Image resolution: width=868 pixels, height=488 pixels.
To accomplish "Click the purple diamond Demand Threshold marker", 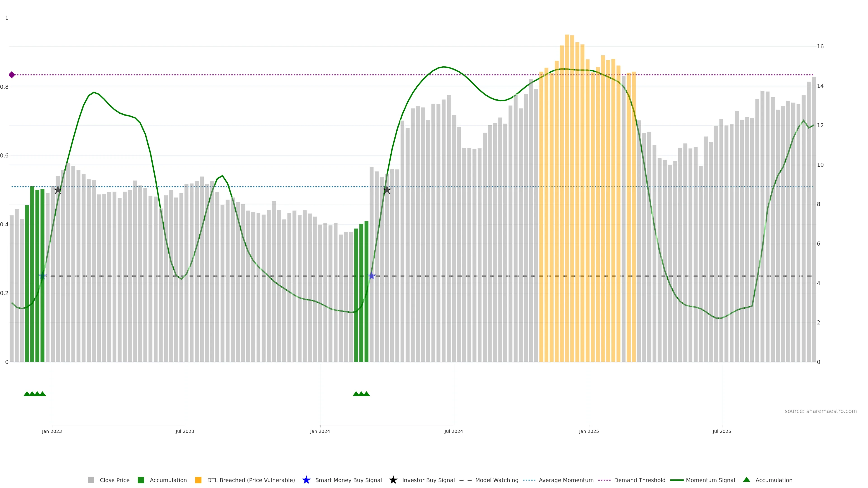I will coord(12,75).
